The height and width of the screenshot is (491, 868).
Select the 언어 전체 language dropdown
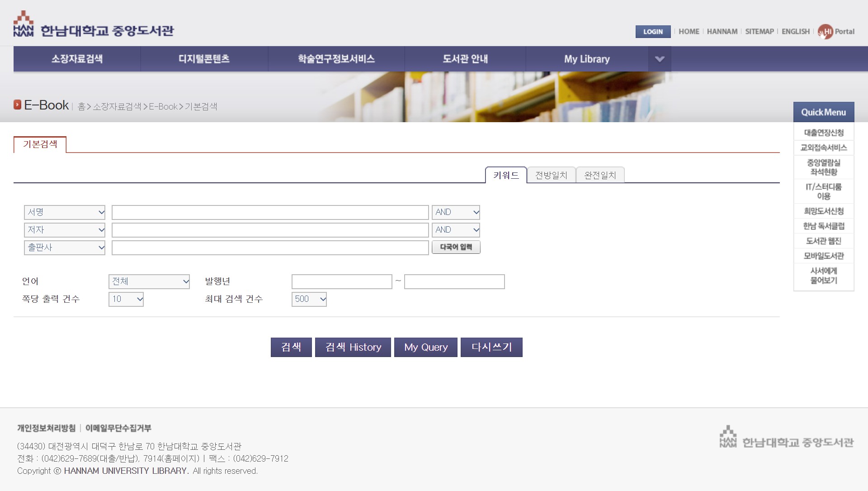point(149,281)
